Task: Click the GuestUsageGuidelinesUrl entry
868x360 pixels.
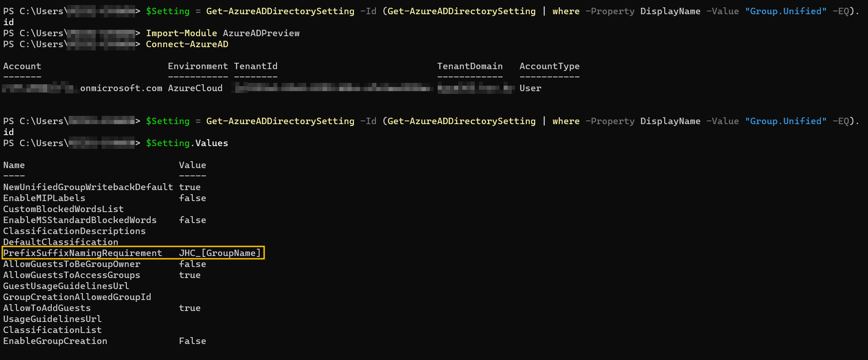Action: (66, 286)
